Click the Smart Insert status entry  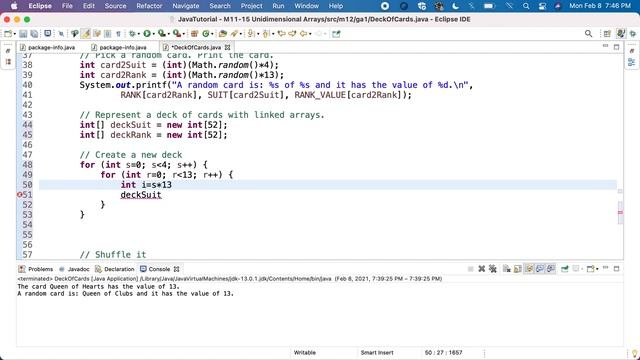click(x=377, y=352)
